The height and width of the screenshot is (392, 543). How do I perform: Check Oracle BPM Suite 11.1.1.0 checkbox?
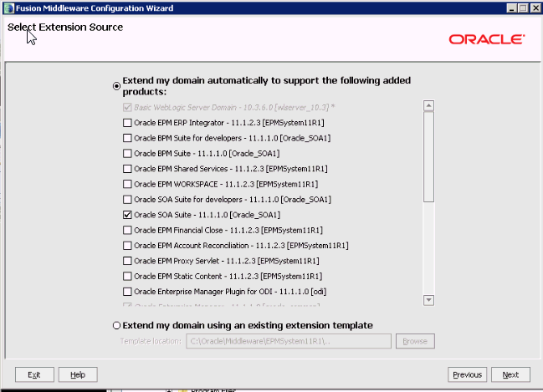[x=127, y=153]
